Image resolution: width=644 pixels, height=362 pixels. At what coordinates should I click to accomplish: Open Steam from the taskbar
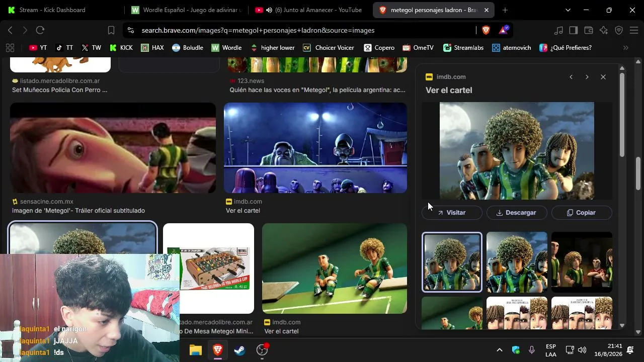(x=239, y=350)
